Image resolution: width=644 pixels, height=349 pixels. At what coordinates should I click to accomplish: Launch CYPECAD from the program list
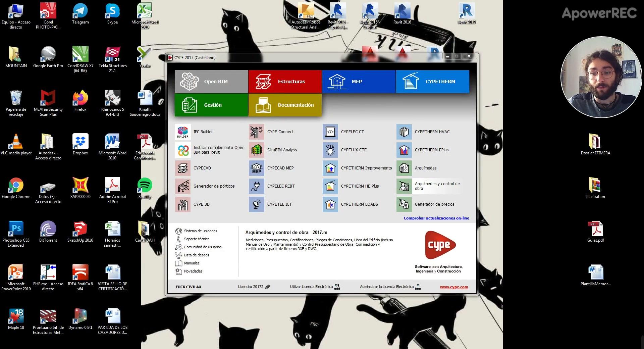pos(183,168)
